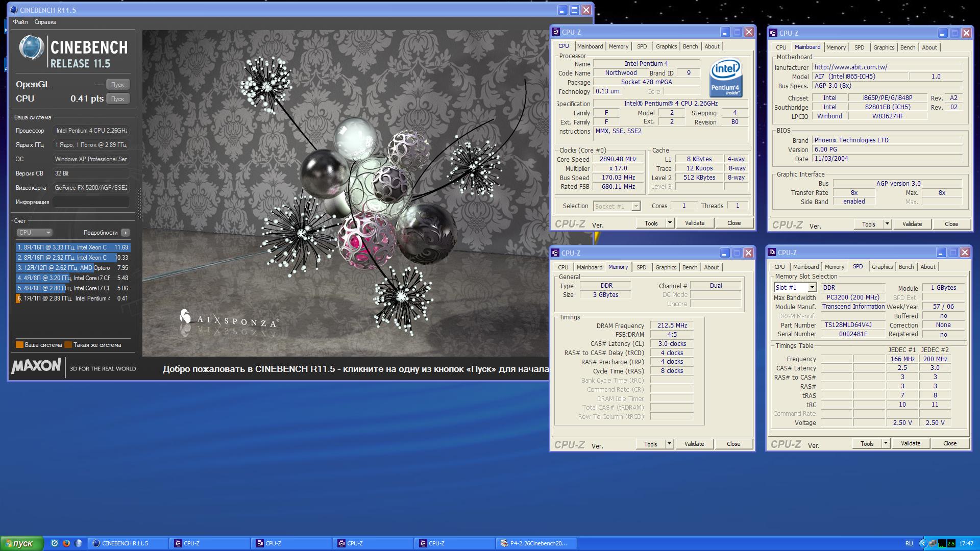Screen dimensions: 980x551
Task: Click the network monitors tray icon
Action: [932, 543]
